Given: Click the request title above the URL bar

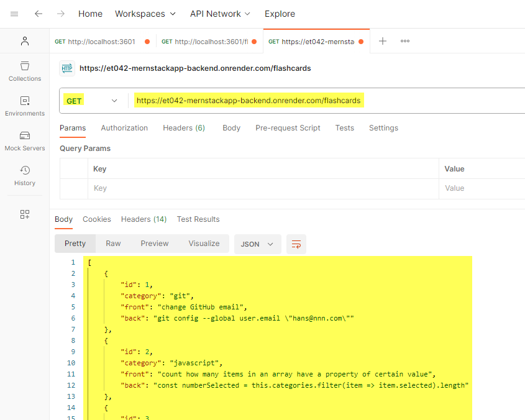Looking at the screenshot, I should click(195, 68).
